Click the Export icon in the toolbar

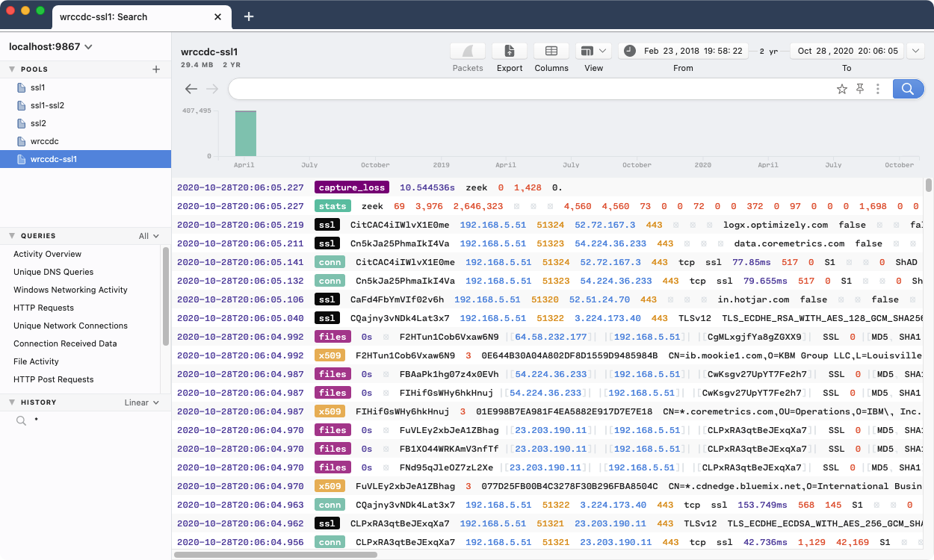[x=509, y=51]
